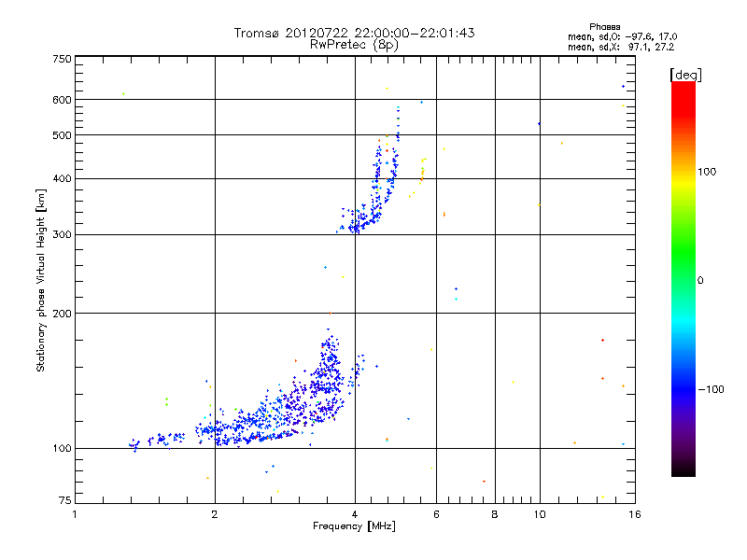
Task: Click the Stationary phase Virtual Height axis label
Action: (x=41, y=281)
